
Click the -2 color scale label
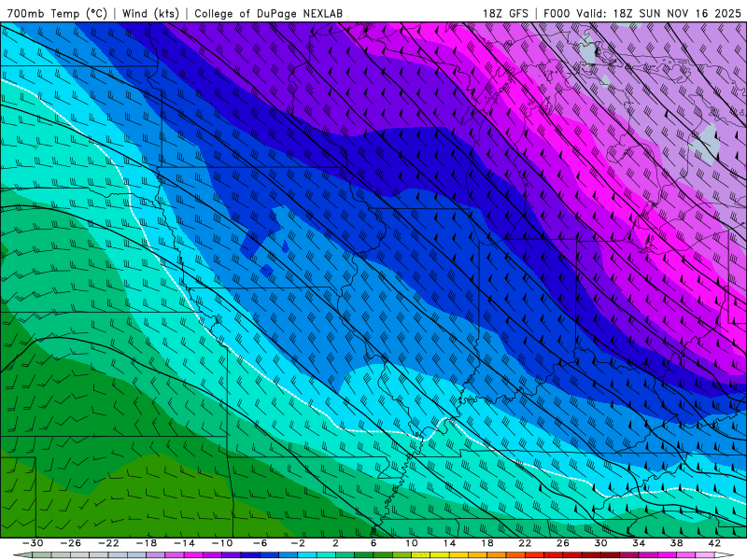click(x=298, y=543)
